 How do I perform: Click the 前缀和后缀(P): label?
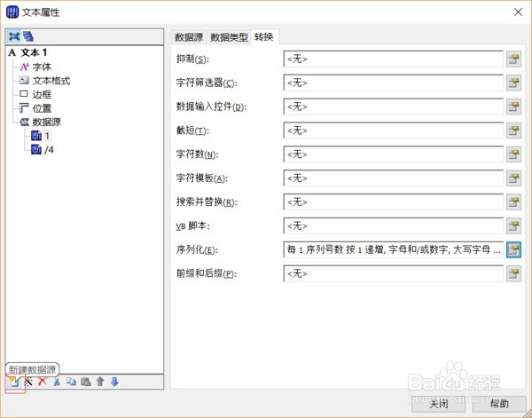tap(207, 273)
